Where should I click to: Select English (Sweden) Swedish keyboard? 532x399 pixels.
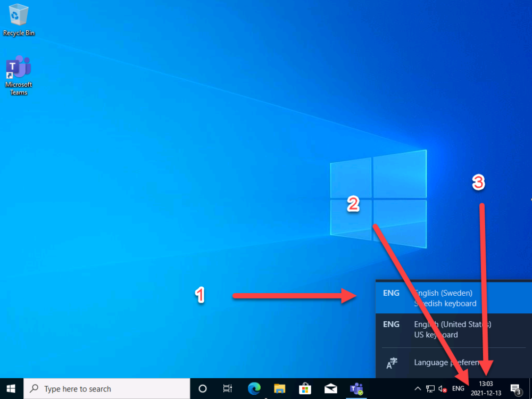coord(454,298)
